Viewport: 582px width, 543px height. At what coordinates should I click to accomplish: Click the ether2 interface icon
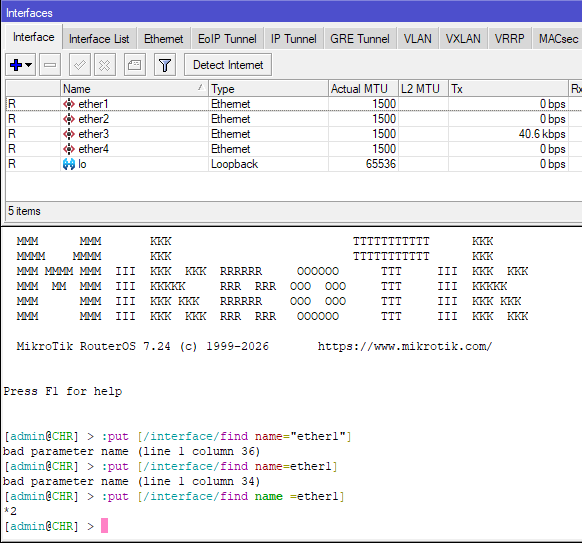pos(69,119)
